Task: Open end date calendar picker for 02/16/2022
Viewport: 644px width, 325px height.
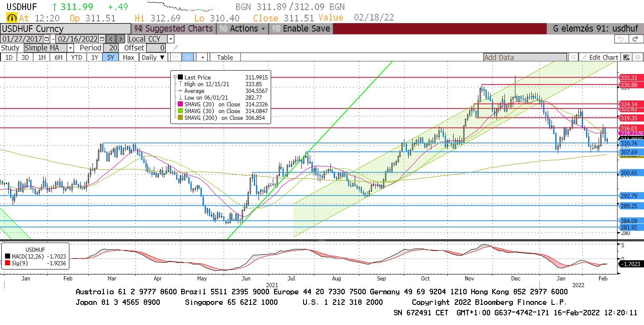Action: click(x=102, y=39)
